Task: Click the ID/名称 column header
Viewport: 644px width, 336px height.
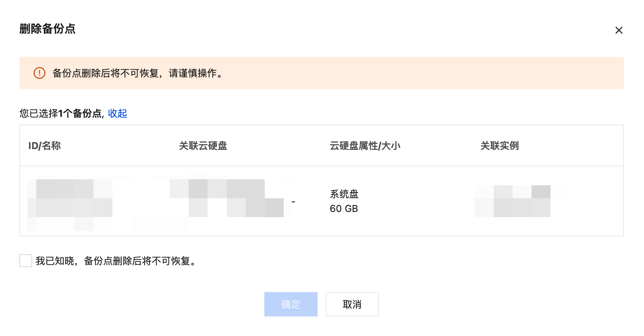Action: pos(44,146)
